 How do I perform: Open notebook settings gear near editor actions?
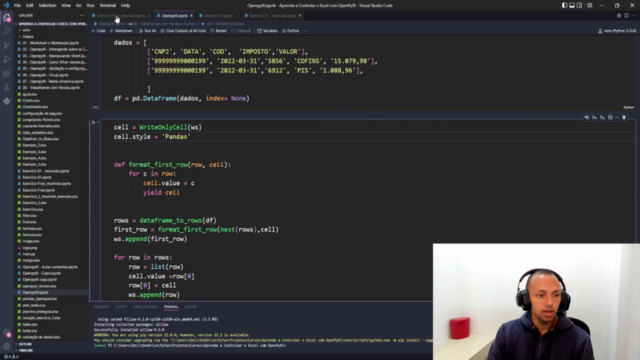tap(619, 16)
